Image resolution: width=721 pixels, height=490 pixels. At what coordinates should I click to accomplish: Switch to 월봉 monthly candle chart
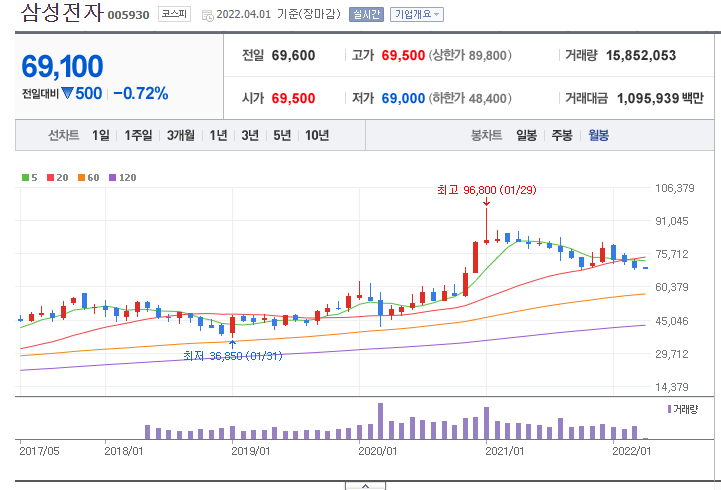tap(598, 135)
